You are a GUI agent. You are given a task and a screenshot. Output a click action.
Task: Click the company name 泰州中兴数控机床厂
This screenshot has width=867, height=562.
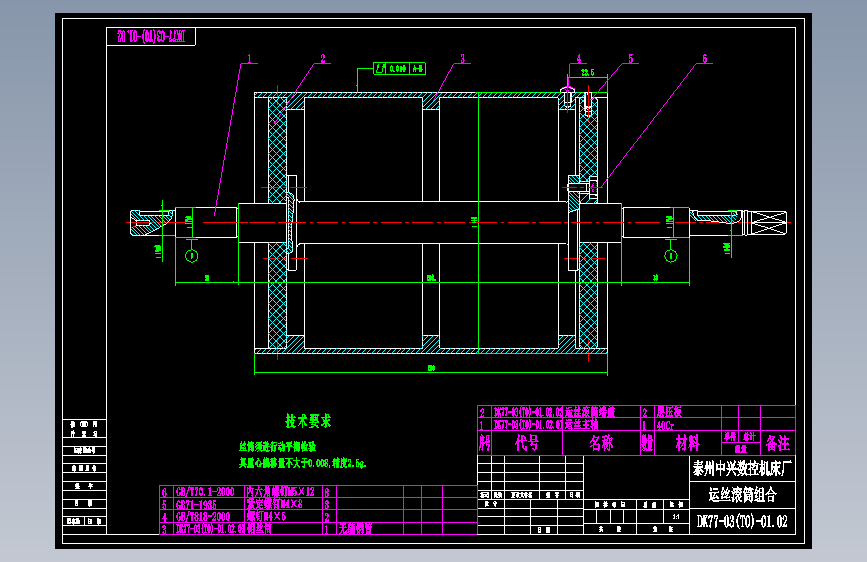coord(743,469)
